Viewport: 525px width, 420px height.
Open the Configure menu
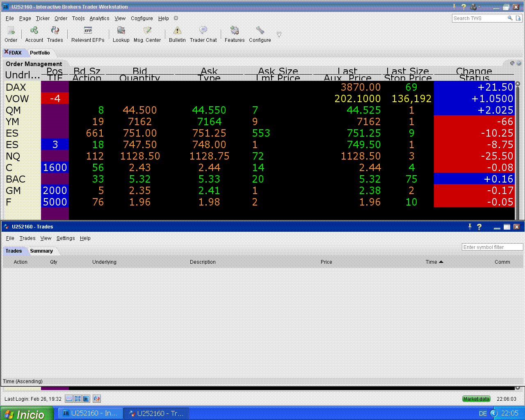142,18
